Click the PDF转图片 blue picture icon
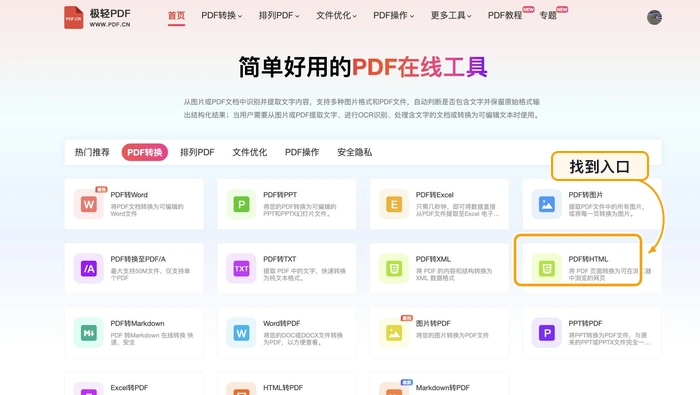 (x=547, y=204)
